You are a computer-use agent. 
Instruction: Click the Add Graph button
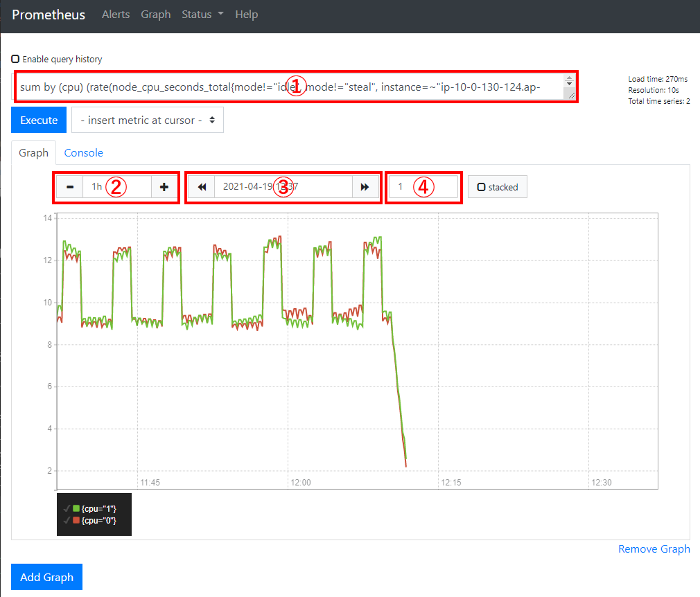46,577
